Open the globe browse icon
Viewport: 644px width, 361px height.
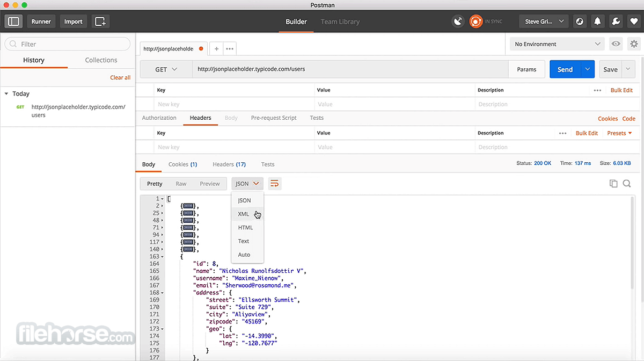[580, 21]
